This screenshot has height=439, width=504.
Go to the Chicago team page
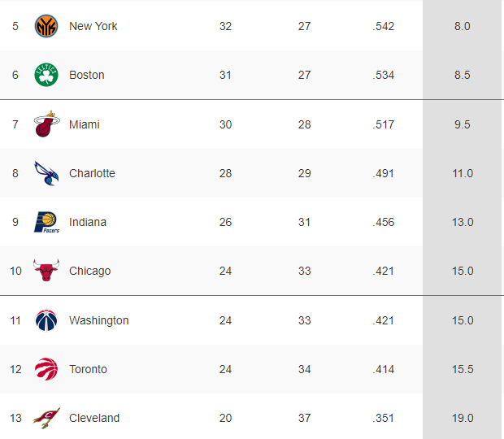point(90,271)
